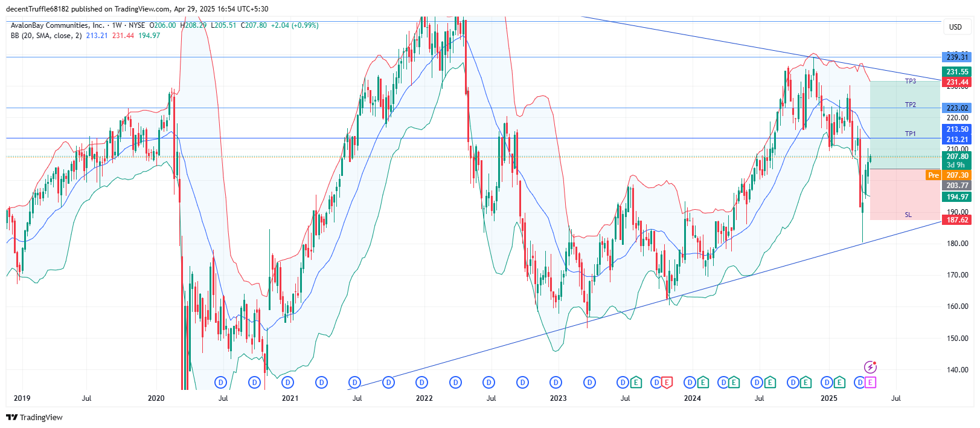The image size is (980, 428).
Task: Click the 187.62 stop-loss price label
Action: (x=957, y=220)
